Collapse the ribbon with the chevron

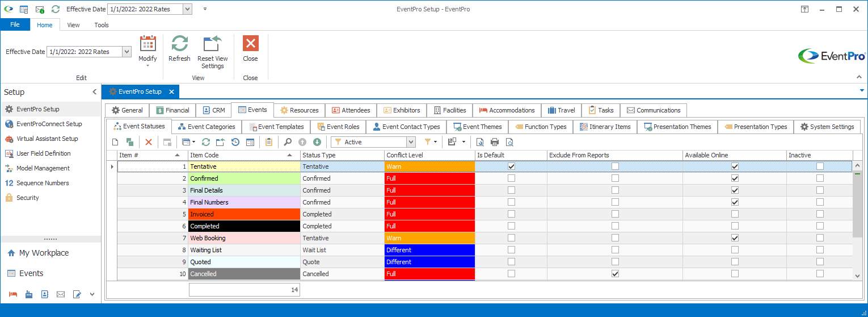[858, 77]
